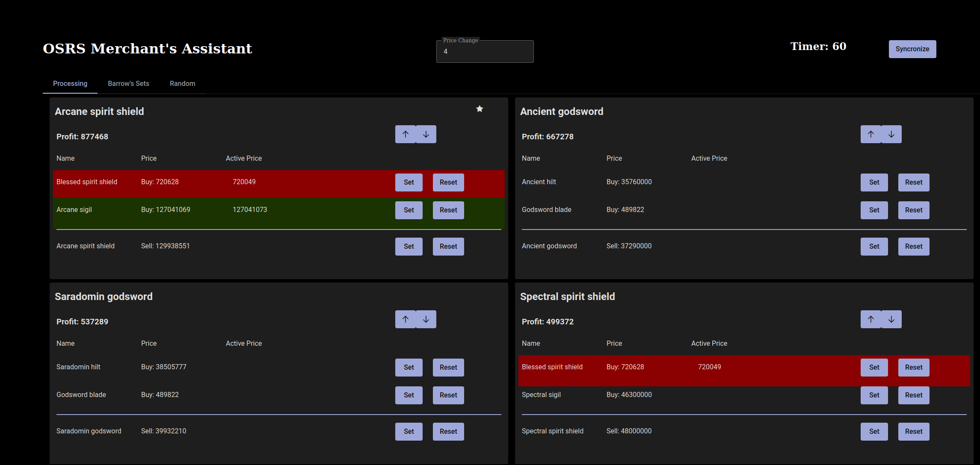The height and width of the screenshot is (465, 980).
Task: Click the Profit: 877468 value
Action: click(82, 137)
